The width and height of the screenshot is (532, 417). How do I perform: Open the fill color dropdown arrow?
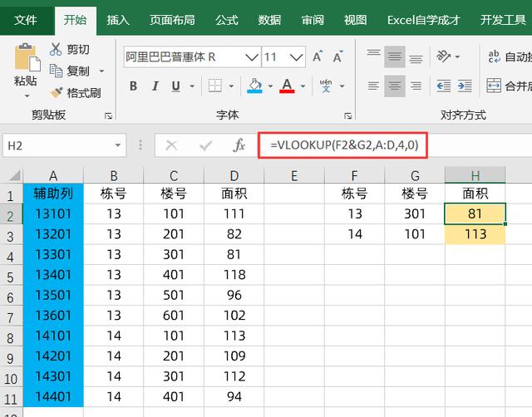pos(270,86)
